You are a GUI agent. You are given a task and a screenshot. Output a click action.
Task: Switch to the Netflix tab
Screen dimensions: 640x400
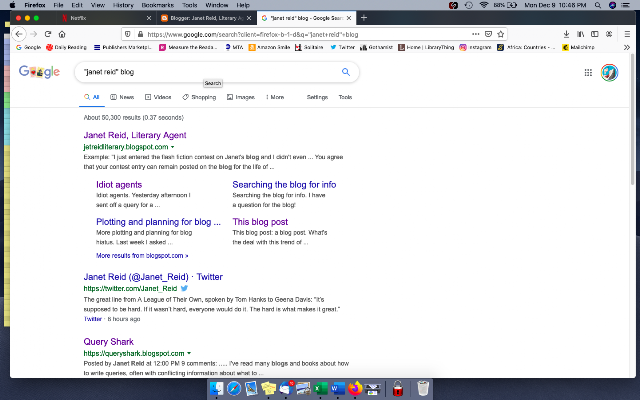tap(106, 18)
